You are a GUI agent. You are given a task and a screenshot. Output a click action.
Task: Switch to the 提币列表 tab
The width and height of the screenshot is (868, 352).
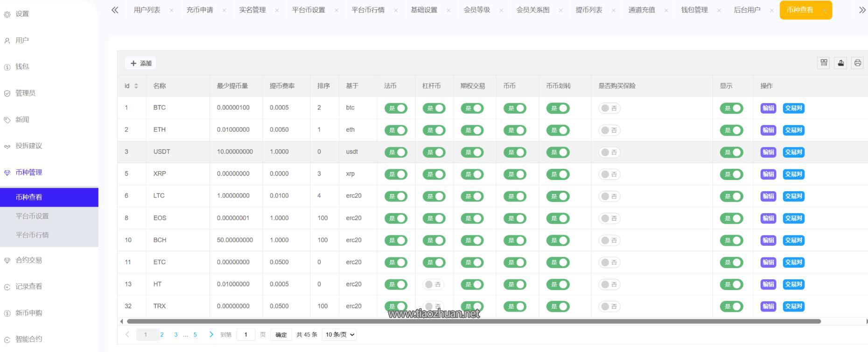tap(589, 10)
